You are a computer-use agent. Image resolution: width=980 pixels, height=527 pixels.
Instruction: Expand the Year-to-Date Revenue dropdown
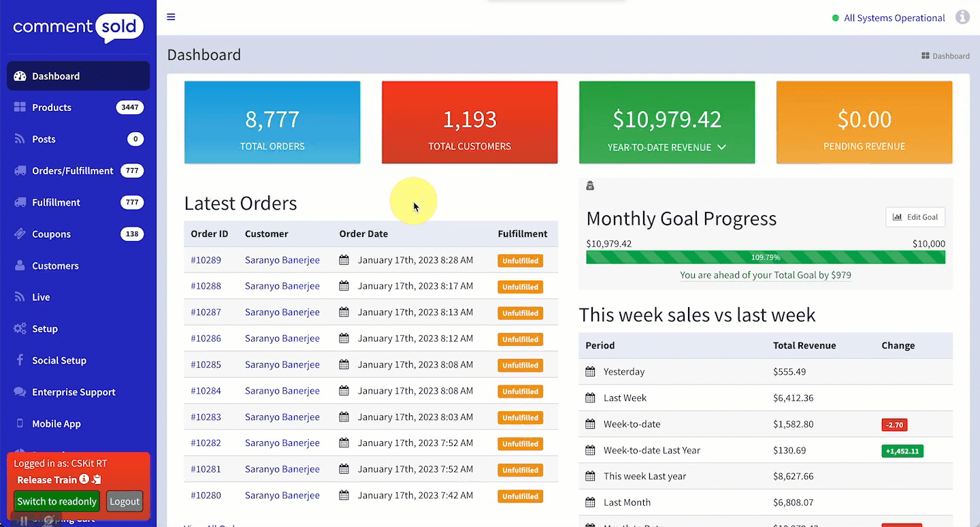(x=721, y=147)
